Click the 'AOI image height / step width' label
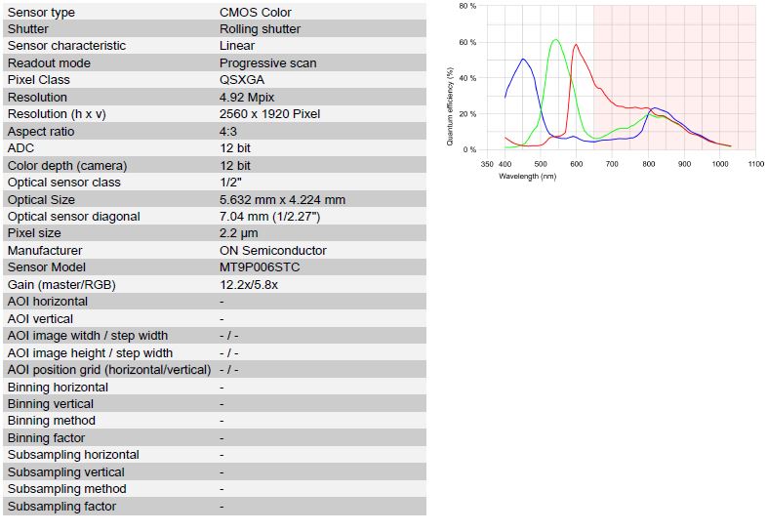 90,353
